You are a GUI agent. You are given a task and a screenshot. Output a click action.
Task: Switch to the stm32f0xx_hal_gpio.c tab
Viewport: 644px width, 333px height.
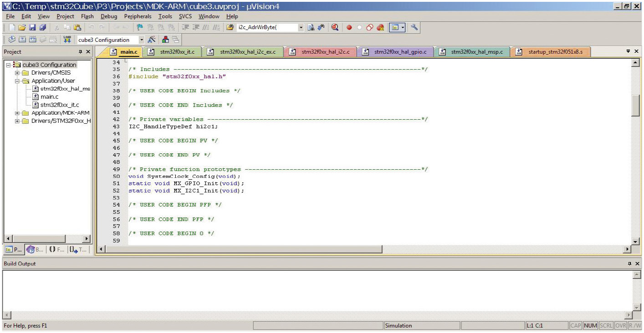pyautogui.click(x=395, y=52)
